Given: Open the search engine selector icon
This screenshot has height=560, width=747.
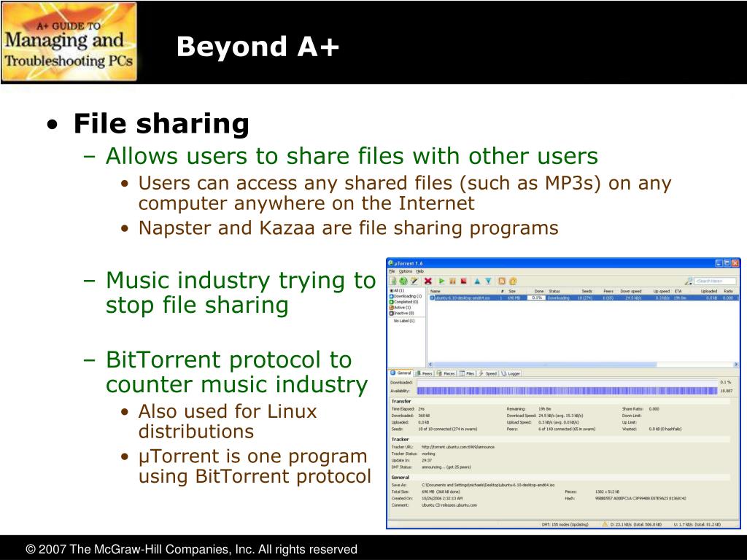Looking at the screenshot, I should click(x=689, y=281).
